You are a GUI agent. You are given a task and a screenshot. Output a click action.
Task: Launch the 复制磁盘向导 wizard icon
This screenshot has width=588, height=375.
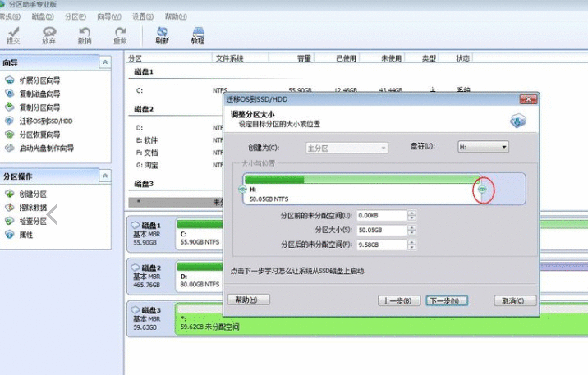tap(10, 94)
